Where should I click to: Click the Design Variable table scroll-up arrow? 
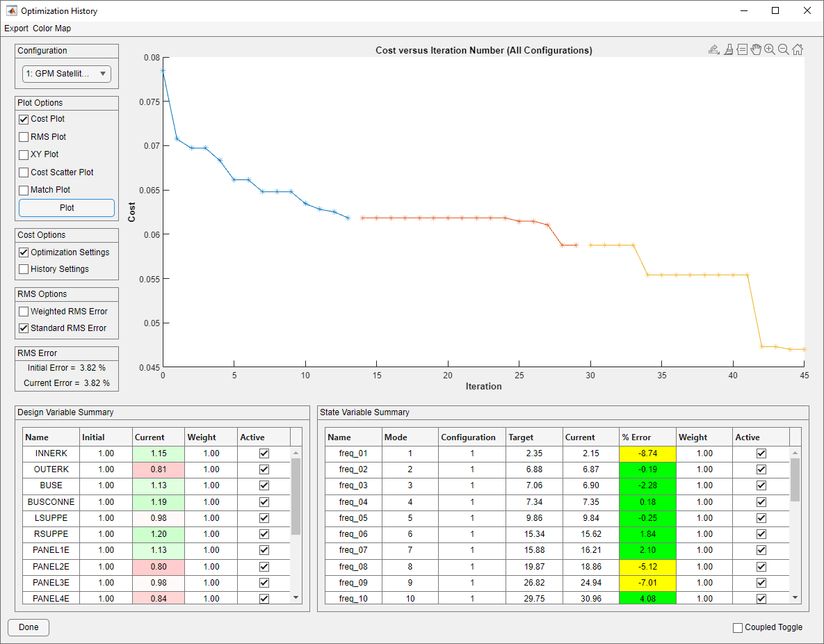(296, 453)
